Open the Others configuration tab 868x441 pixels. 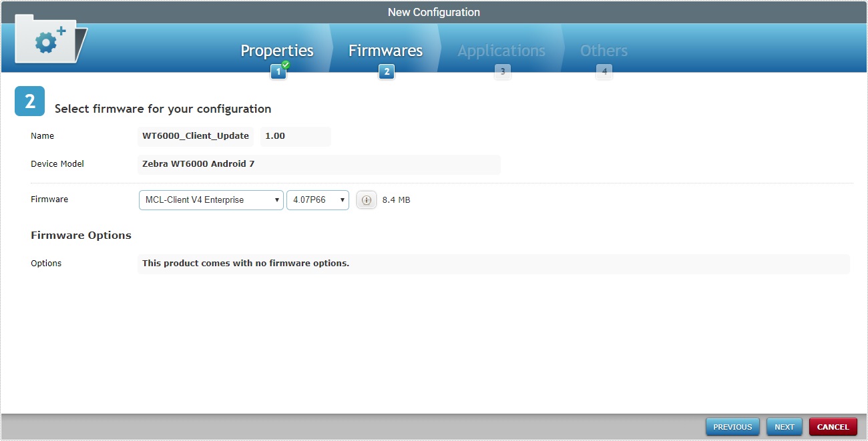coord(603,50)
